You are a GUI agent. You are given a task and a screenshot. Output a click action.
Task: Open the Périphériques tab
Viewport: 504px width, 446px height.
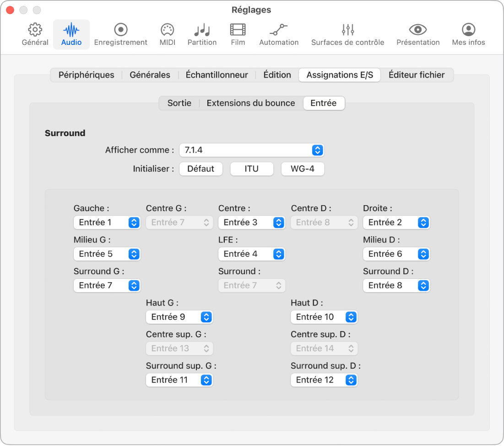[x=86, y=75]
